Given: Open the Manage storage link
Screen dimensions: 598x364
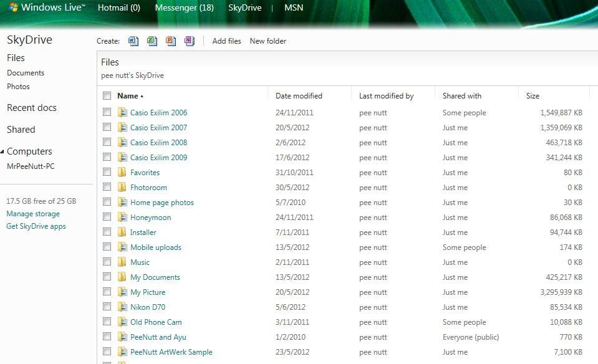Looking at the screenshot, I should click(x=33, y=214).
